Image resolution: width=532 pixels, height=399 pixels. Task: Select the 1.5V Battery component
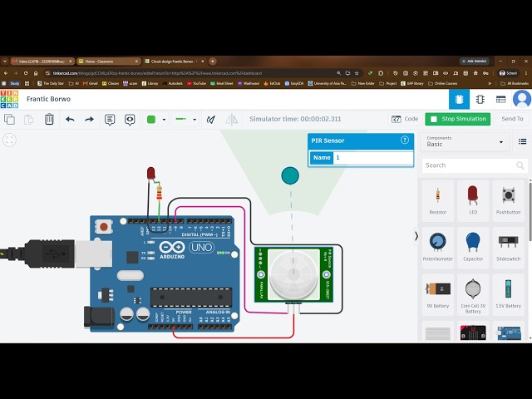tap(508, 294)
